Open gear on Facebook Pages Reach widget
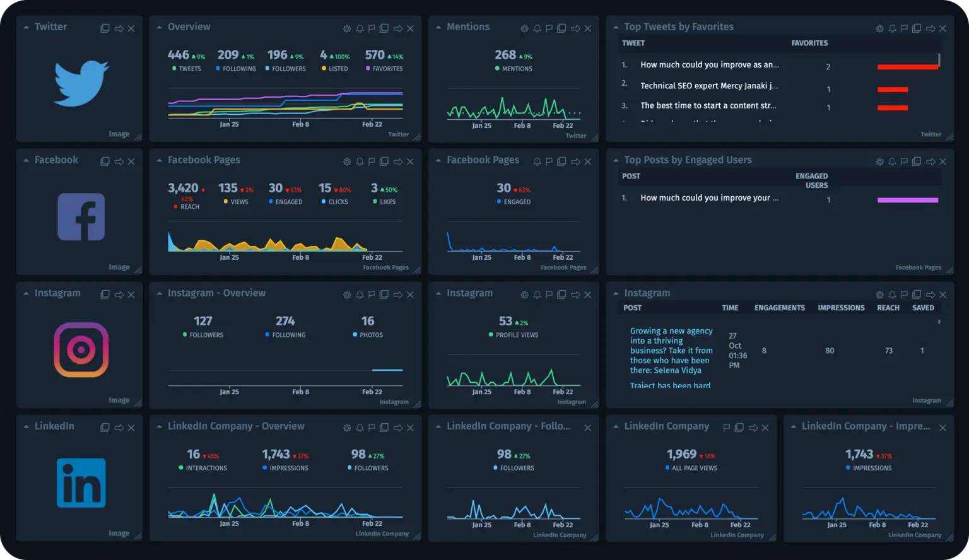The height and width of the screenshot is (560, 969). [347, 161]
